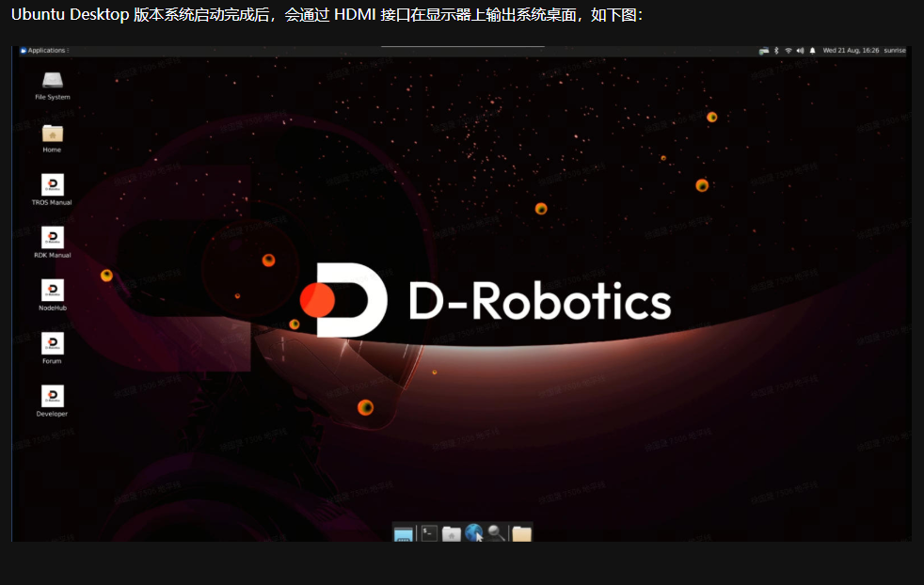Open the Applications menu in top panel
Image resolution: width=924 pixels, height=585 pixels.
tap(43, 51)
